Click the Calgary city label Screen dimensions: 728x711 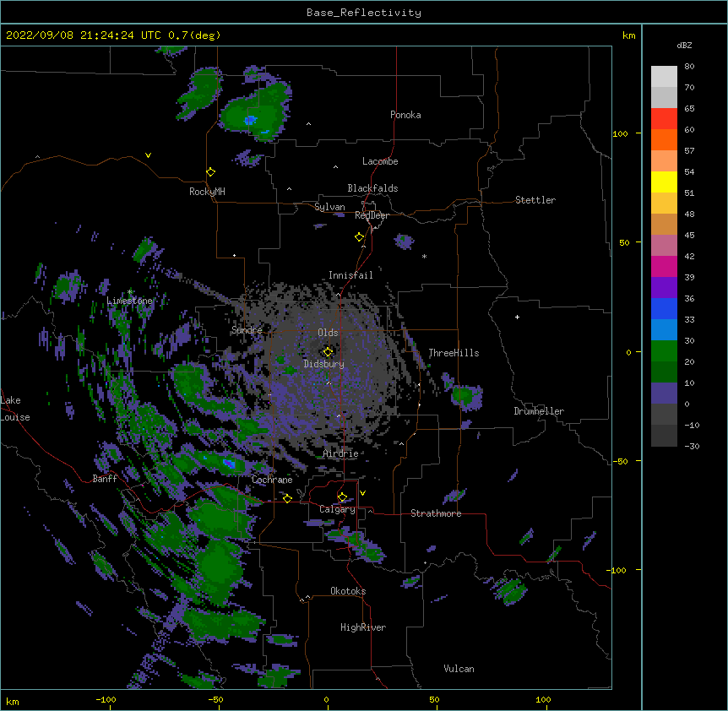coord(337,509)
